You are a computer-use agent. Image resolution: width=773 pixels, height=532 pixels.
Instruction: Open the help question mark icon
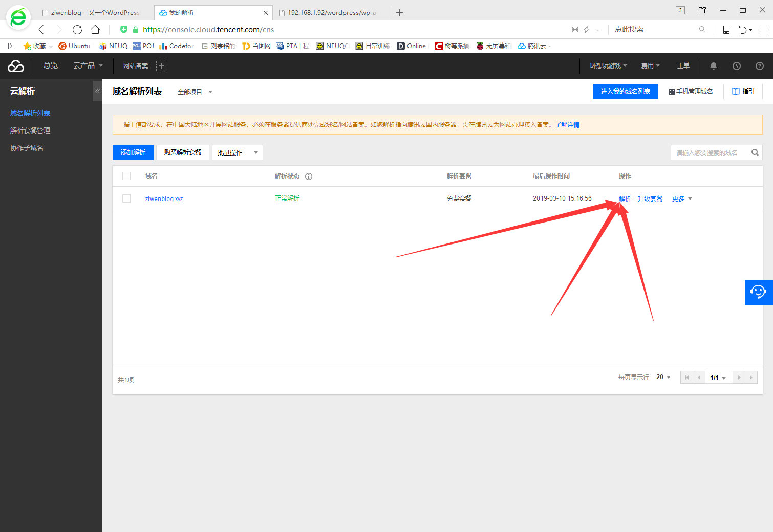[x=760, y=65]
